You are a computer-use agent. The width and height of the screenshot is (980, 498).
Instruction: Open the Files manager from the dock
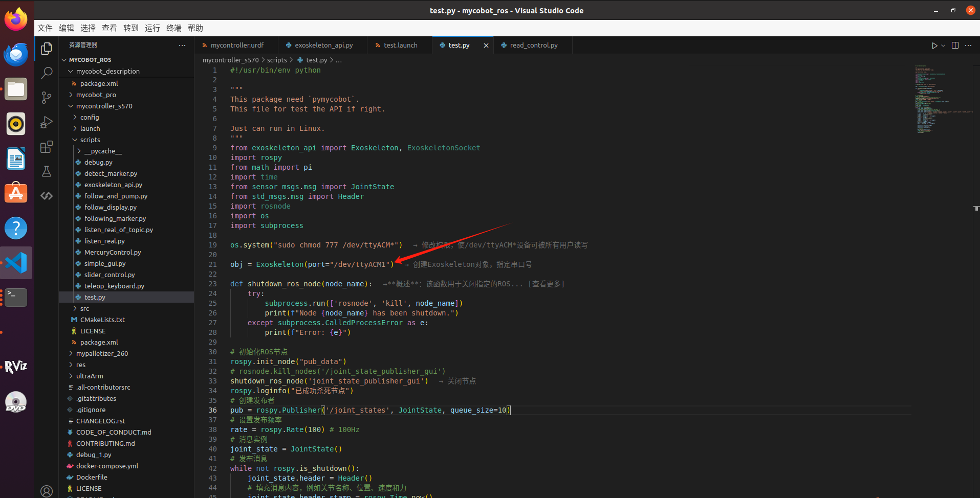pos(16,89)
